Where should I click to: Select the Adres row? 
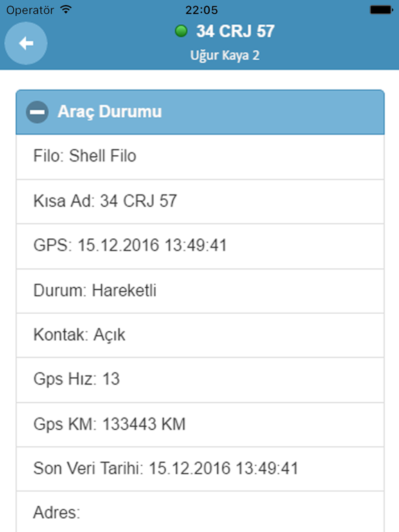coord(200,512)
